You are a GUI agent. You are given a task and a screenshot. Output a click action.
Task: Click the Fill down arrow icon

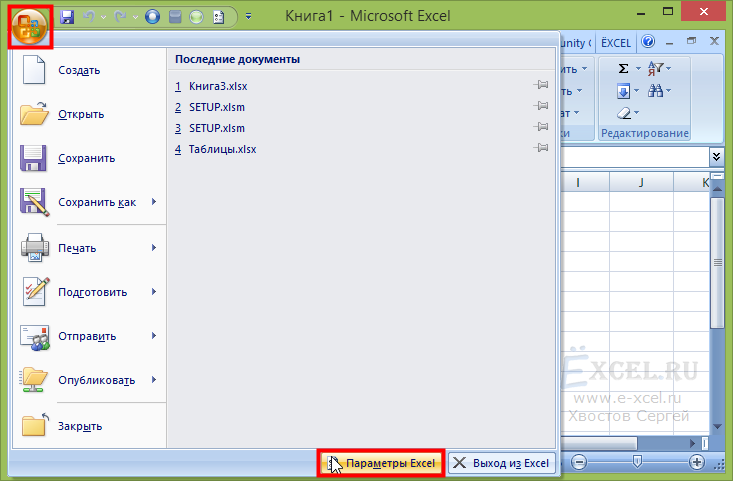pos(623,91)
